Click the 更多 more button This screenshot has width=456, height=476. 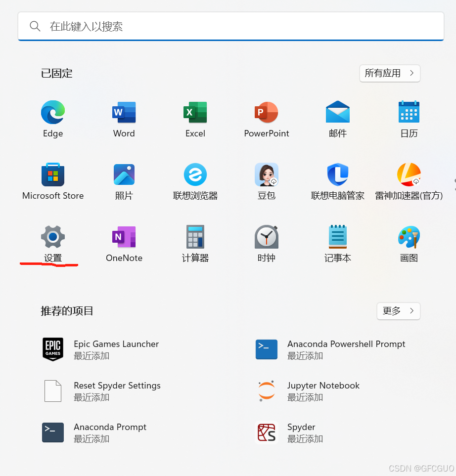pos(398,311)
